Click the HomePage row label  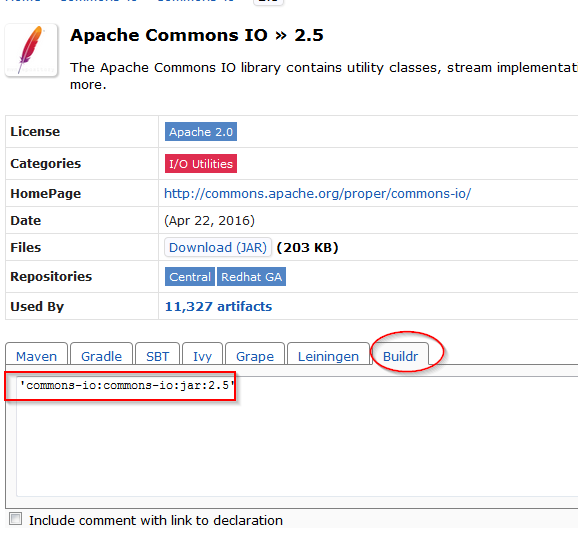point(45,194)
